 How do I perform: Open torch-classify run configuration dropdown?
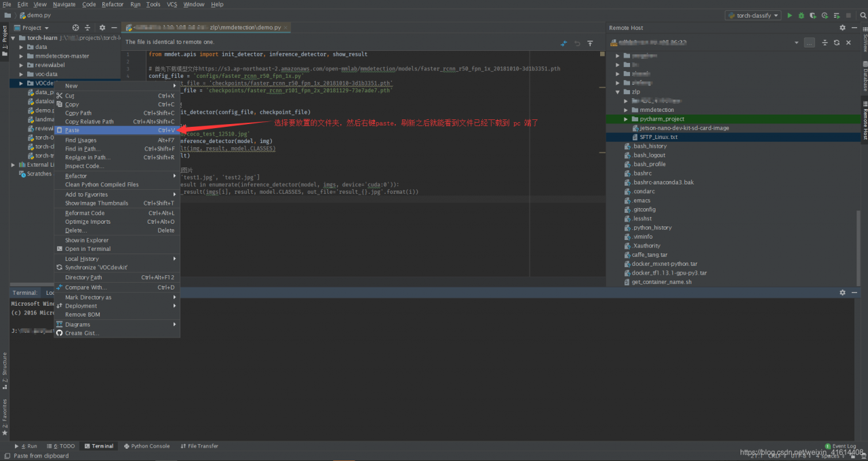[x=753, y=16]
